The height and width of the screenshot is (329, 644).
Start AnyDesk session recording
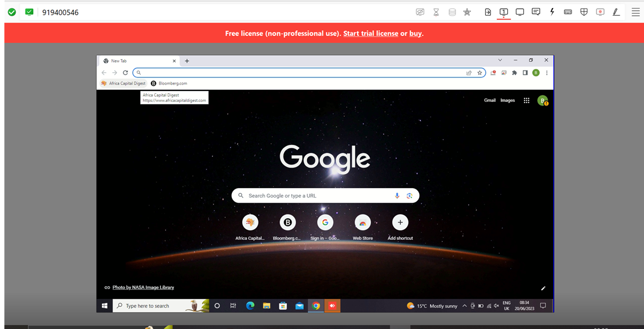[600, 12]
